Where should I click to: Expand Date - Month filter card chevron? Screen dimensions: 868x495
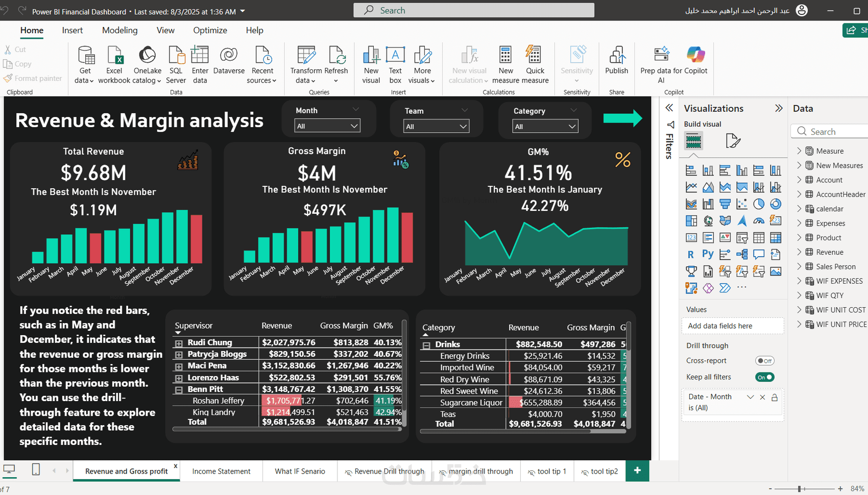point(750,397)
